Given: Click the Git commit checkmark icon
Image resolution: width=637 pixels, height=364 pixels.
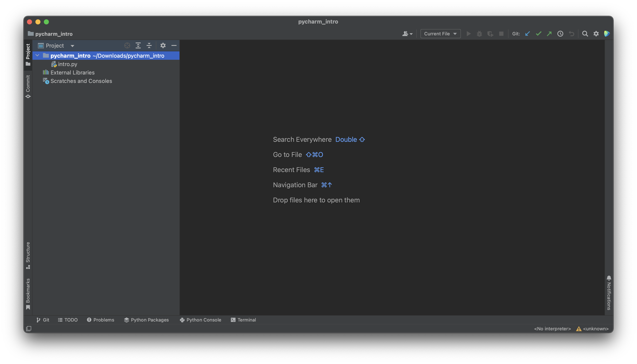Looking at the screenshot, I should click(x=538, y=33).
